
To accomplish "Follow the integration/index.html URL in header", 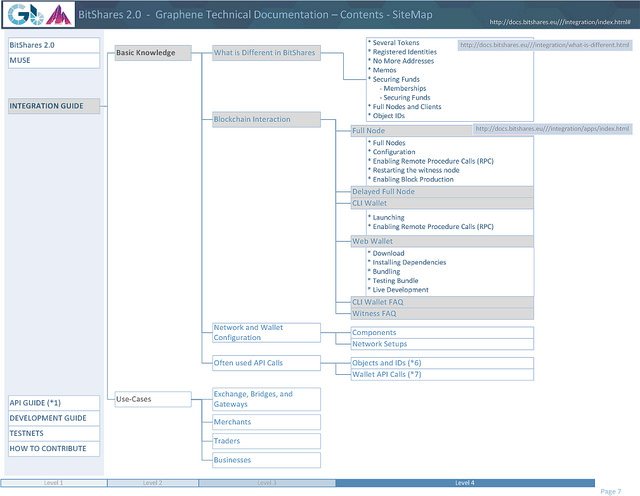I will 560,22.
